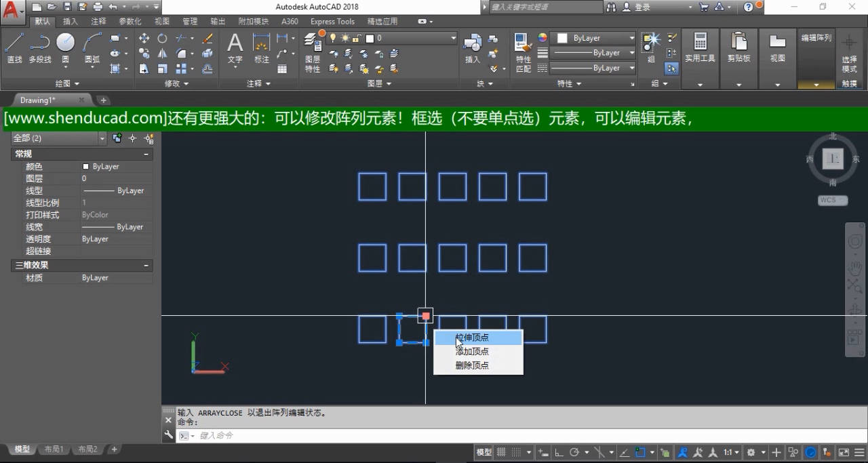Select 拉伸顶点 from context menu
868x463 pixels.
[479, 338]
